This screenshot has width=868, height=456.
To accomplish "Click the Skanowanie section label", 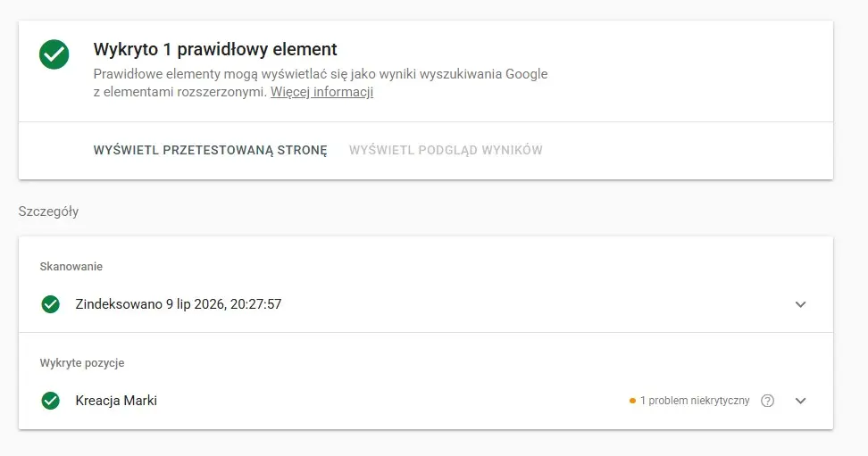I will [71, 266].
